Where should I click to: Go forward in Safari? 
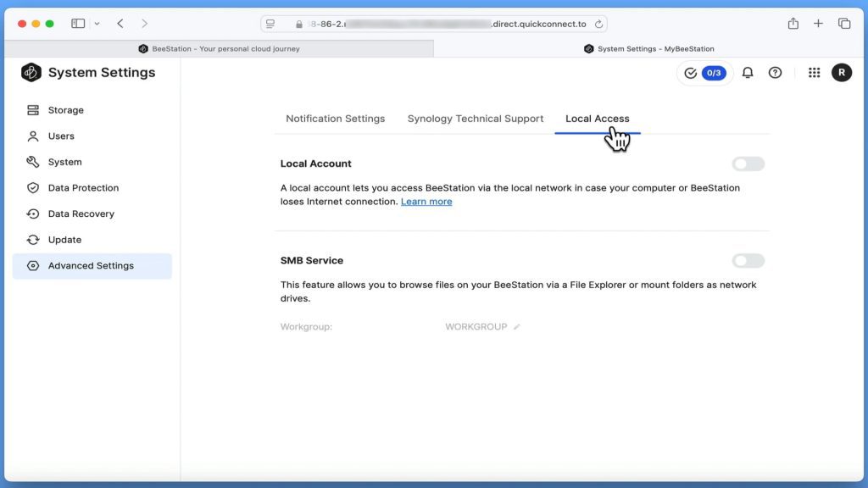(144, 23)
